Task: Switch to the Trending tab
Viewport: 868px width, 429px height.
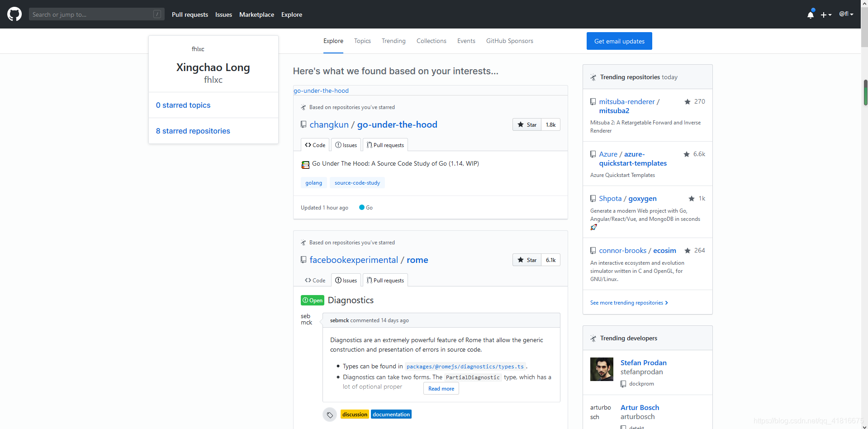Action: [394, 41]
